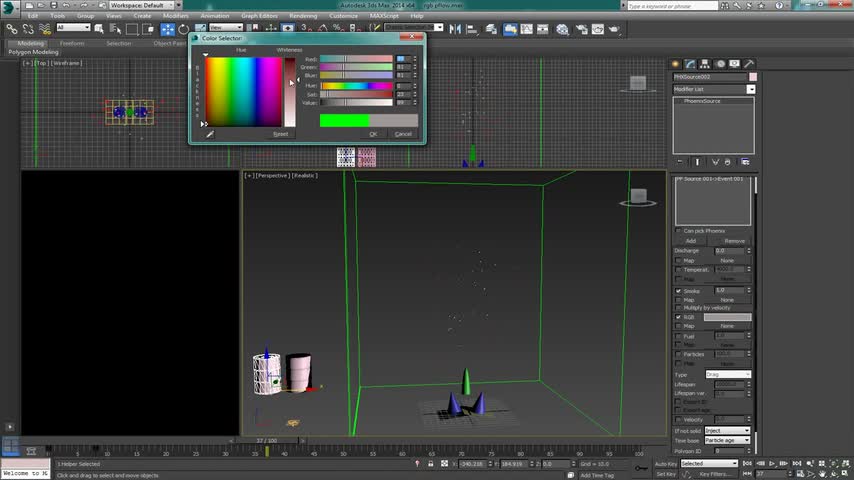
Task: Open the Modify command panel tab
Action: pos(690,64)
